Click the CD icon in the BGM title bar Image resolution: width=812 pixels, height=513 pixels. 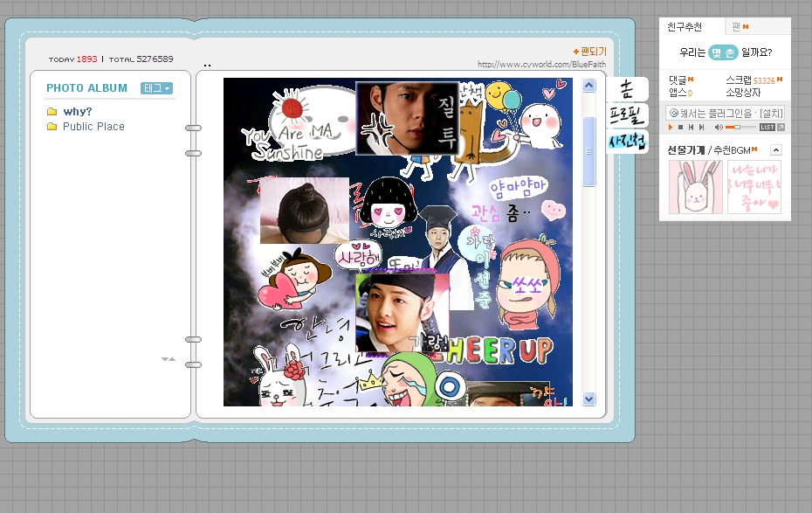tap(674, 113)
